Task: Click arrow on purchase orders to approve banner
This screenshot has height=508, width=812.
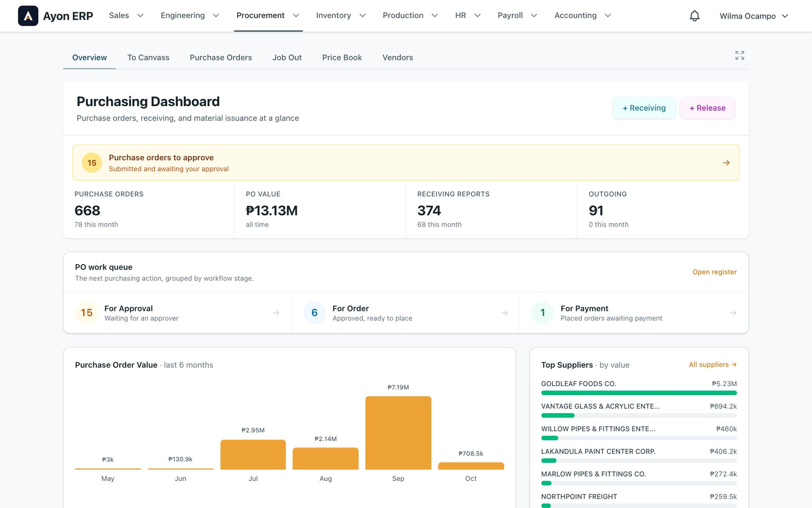Action: pyautogui.click(x=726, y=163)
